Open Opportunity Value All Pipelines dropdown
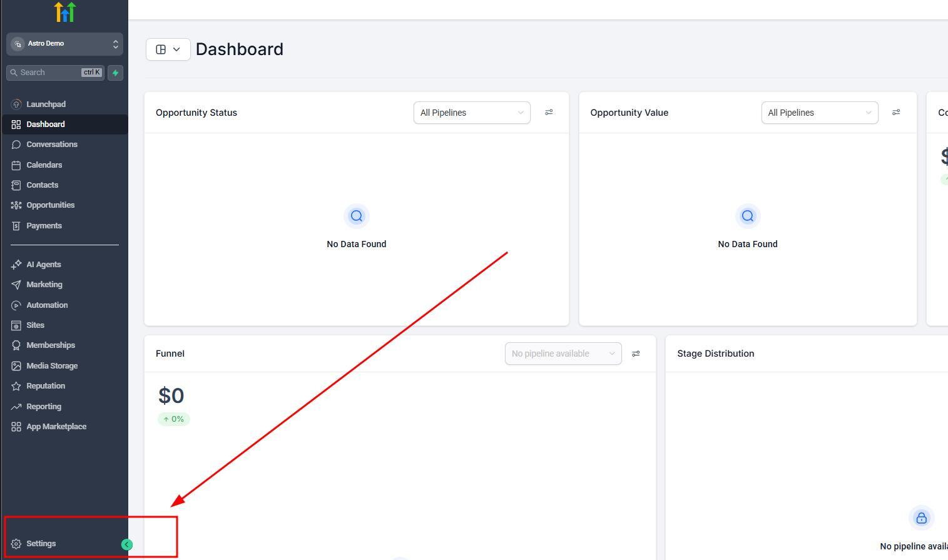The height and width of the screenshot is (560, 948). [x=819, y=113]
